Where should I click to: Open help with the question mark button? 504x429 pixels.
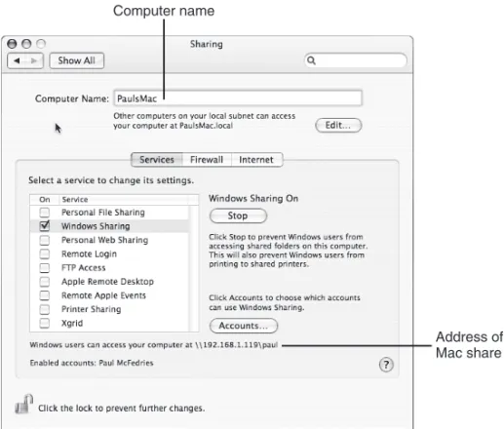click(x=386, y=365)
